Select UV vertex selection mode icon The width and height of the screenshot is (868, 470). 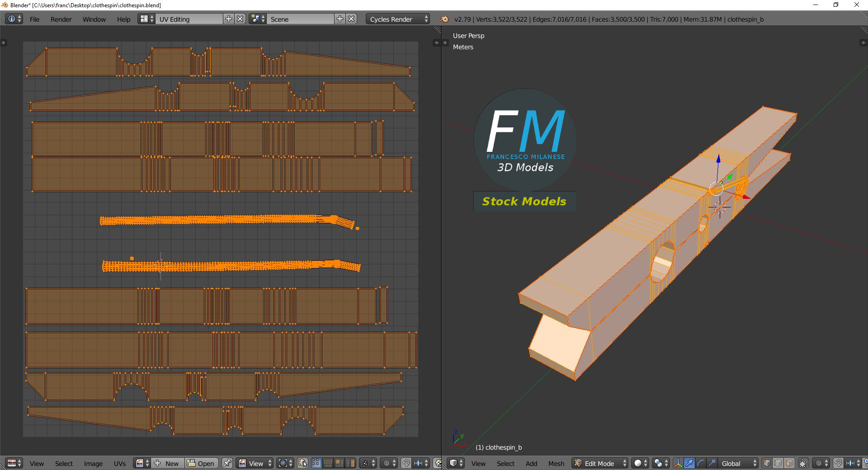pyautogui.click(x=316, y=463)
